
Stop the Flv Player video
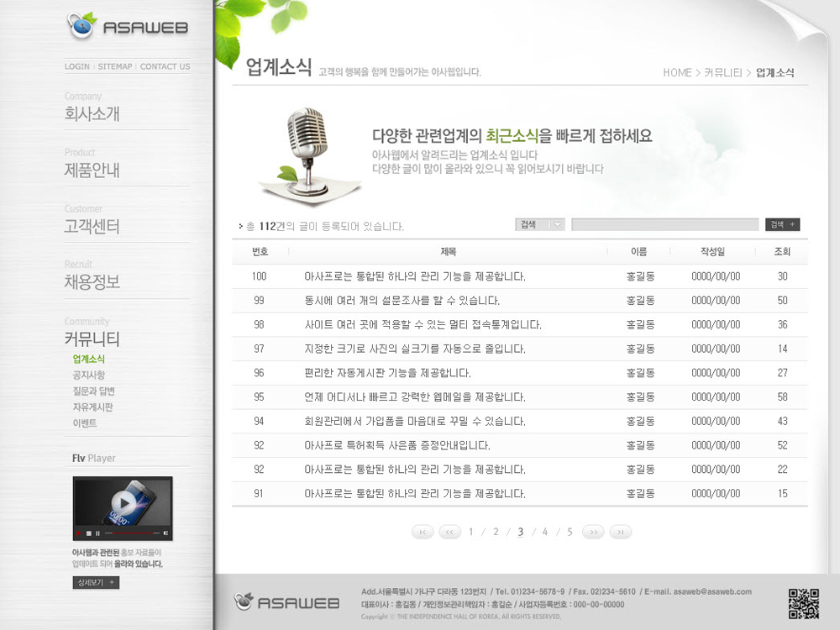89,533
